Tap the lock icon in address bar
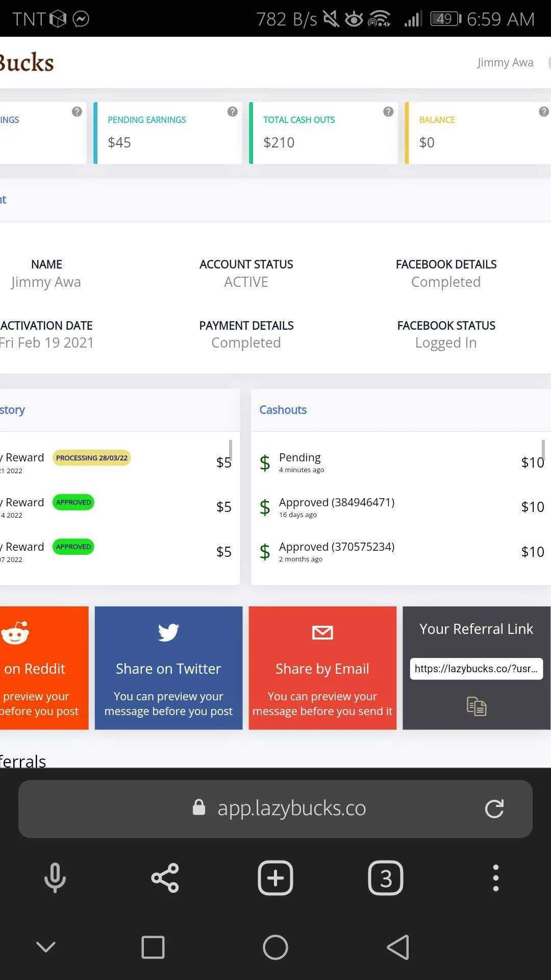Screen dimensions: 551x980 [x=199, y=807]
